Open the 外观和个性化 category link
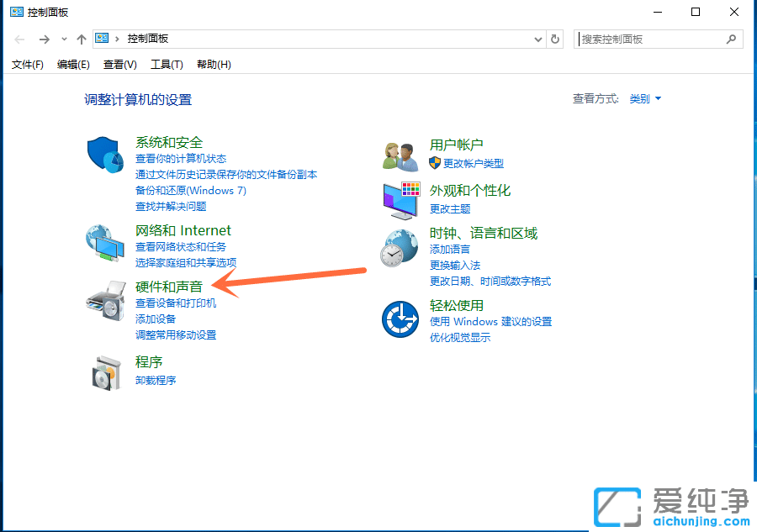The image size is (757, 532). pyautogui.click(x=470, y=191)
